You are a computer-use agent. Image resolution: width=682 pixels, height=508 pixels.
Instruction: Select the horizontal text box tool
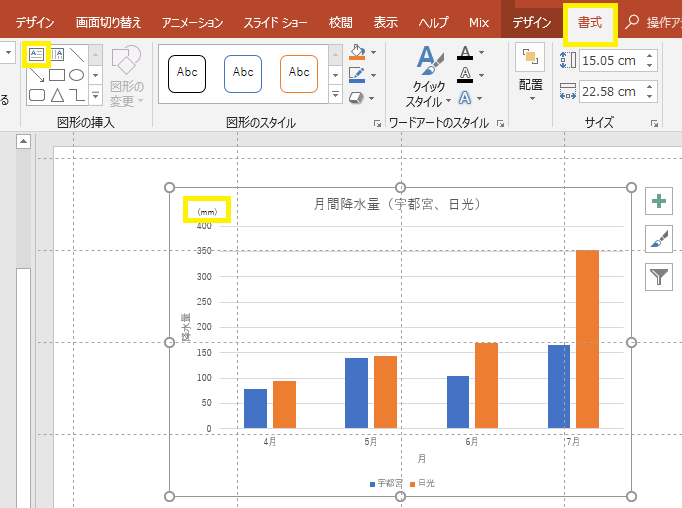(x=37, y=54)
